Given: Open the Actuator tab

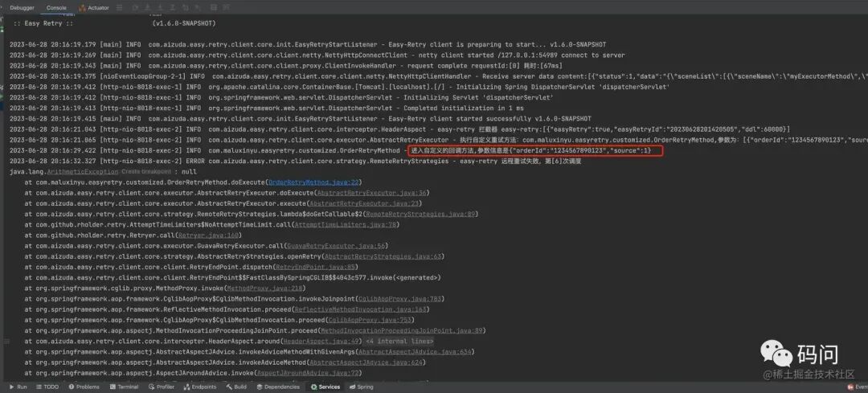Looking at the screenshot, I should tap(94, 8).
